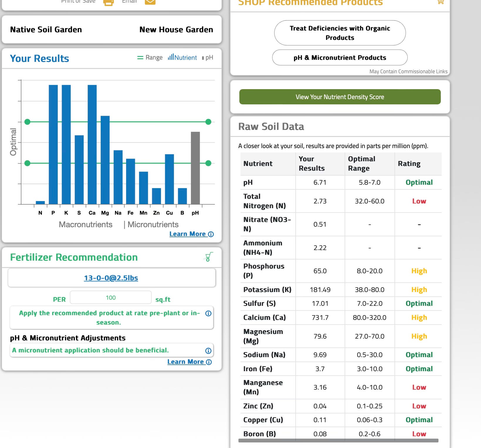The image size is (481, 448).
Task: Open the shopping cart in Fertilizer Recommendation
Action: click(209, 257)
